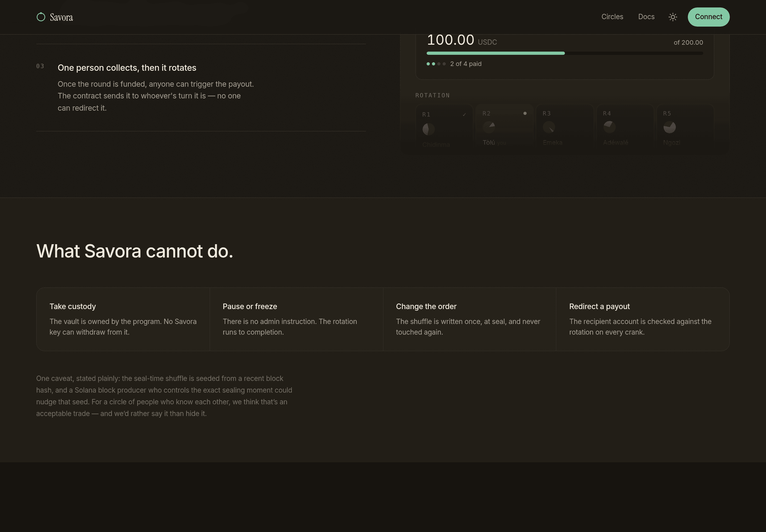The width and height of the screenshot is (766, 532).
Task: Open the Docs nav link
Action: pos(646,17)
